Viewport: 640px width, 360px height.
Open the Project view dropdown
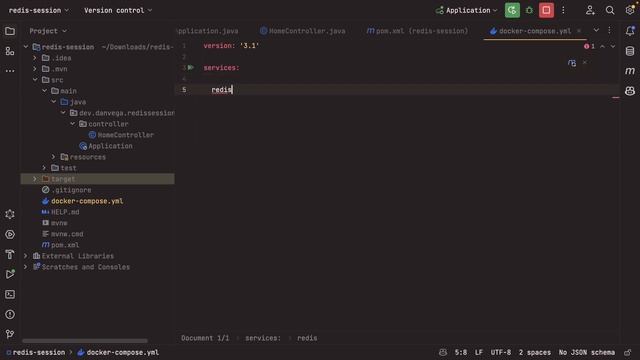coord(48,31)
